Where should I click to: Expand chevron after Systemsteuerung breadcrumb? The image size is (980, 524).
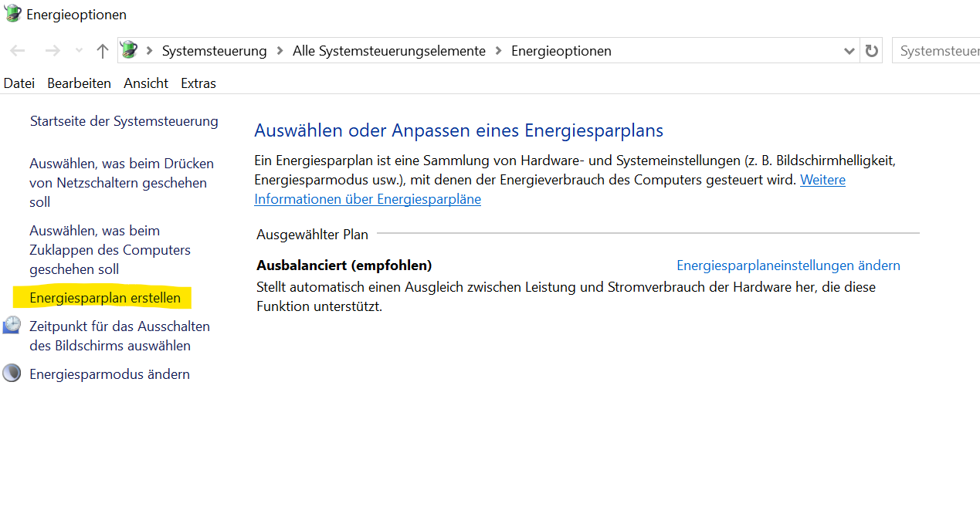pyautogui.click(x=280, y=51)
